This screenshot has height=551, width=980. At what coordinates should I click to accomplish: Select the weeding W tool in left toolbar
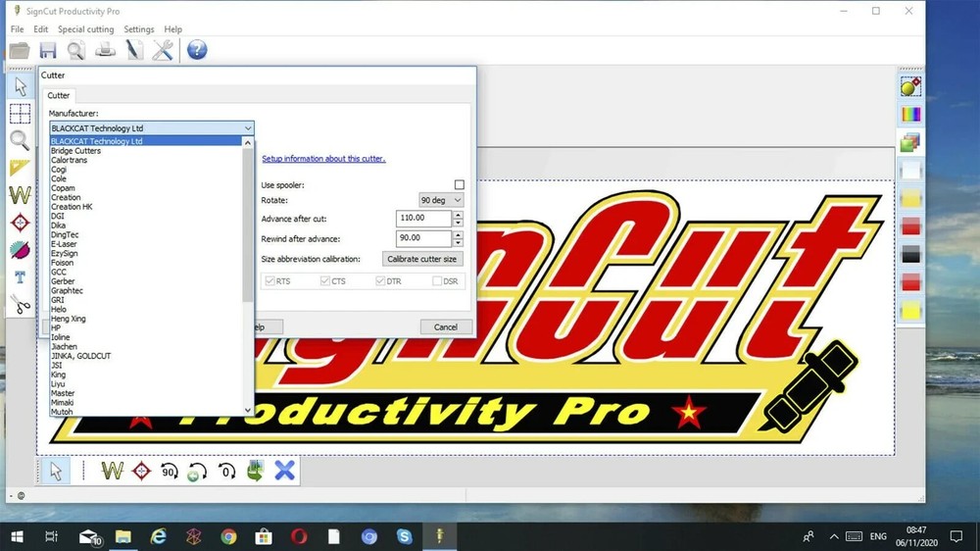[20, 195]
